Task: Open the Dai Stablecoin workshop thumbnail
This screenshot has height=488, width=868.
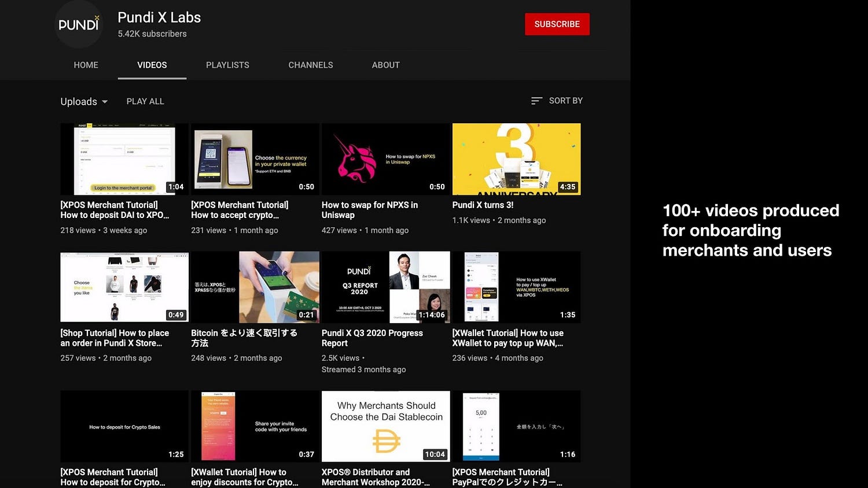Action: click(386, 427)
